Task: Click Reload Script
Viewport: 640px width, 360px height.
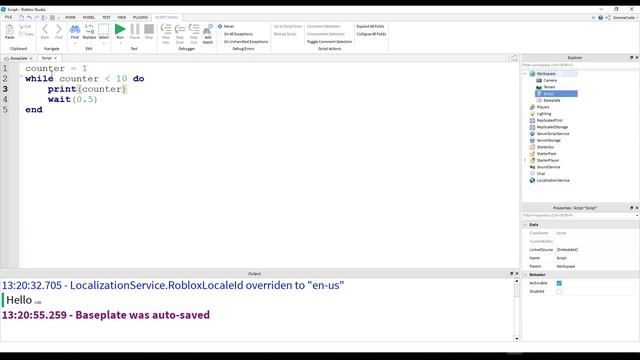Action: (285, 34)
